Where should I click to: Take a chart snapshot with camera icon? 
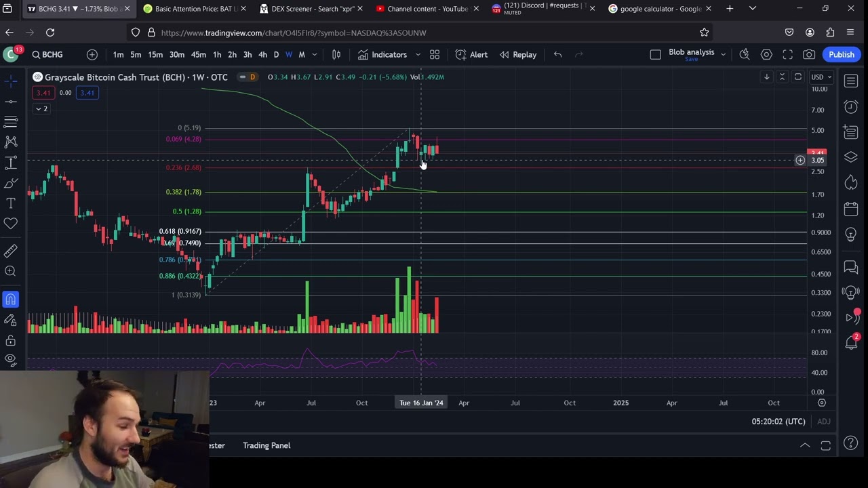809,55
